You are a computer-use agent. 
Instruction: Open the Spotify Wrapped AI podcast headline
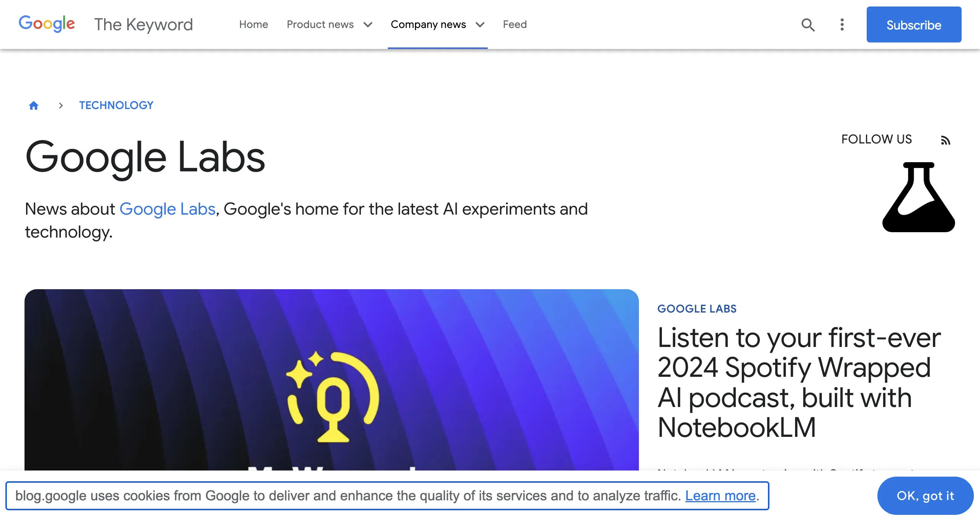coord(799,382)
